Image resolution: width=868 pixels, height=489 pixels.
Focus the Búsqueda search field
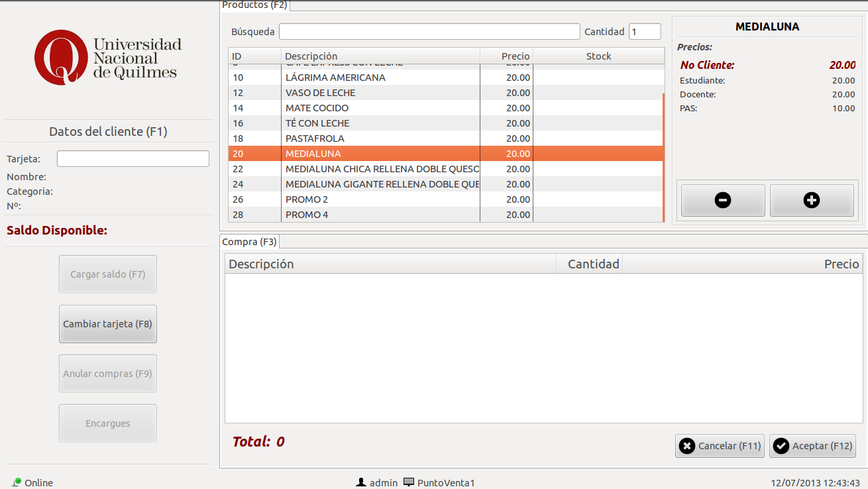(429, 32)
